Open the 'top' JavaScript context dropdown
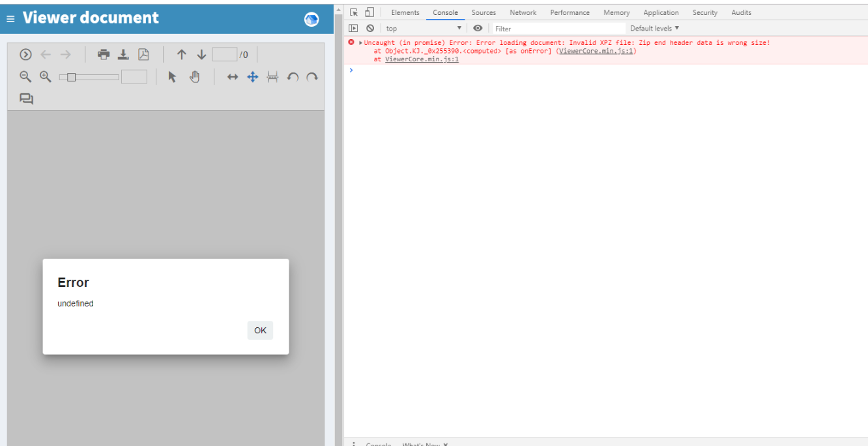The width and height of the screenshot is (868, 446). 424,29
